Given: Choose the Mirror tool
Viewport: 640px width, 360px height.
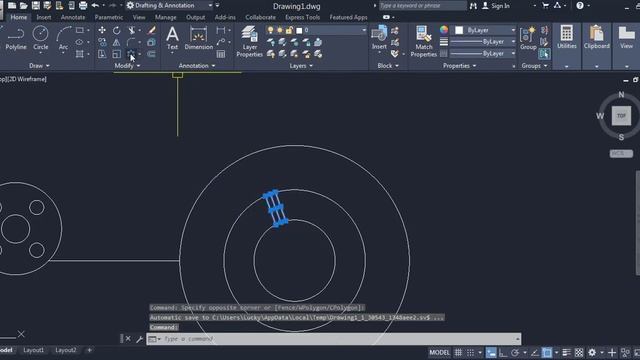Looking at the screenshot, I should [116, 42].
